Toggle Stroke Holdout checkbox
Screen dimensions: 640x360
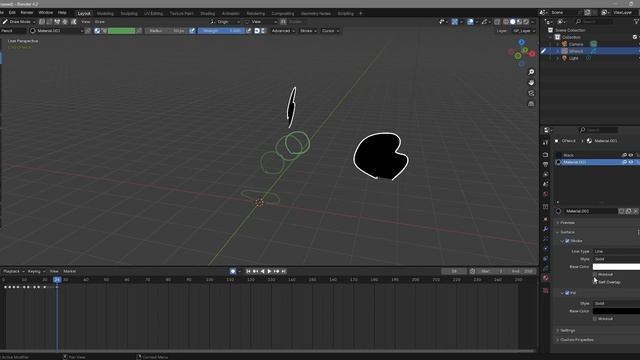click(x=595, y=274)
